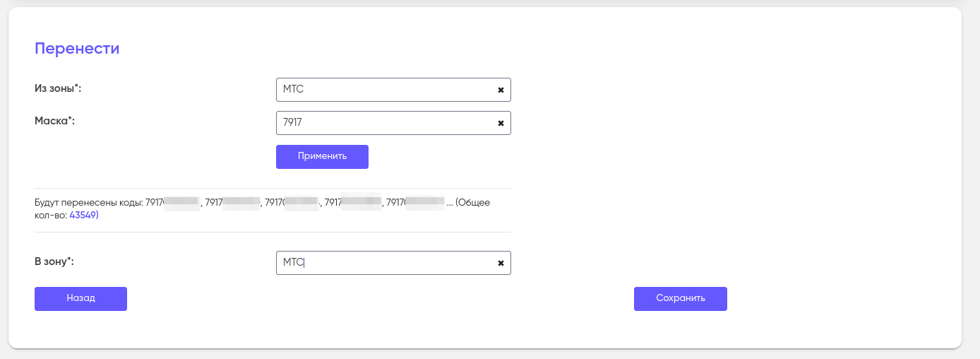Click the "В зону*:" label

[x=54, y=261]
